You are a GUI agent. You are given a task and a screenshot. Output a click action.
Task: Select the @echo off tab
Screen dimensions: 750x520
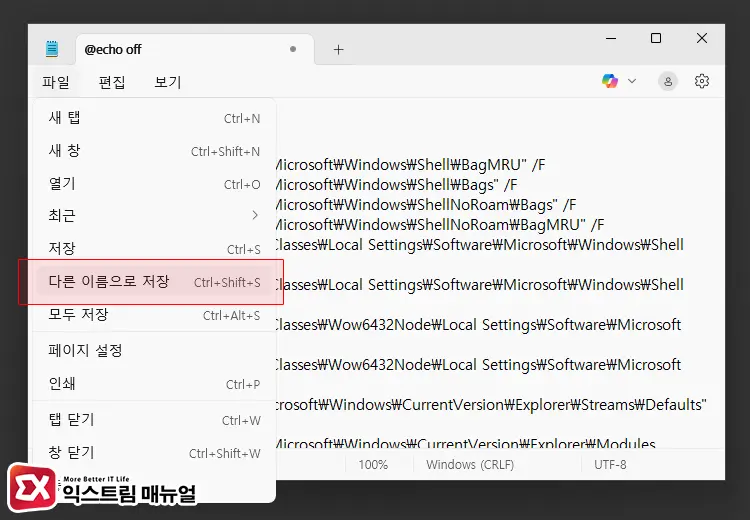(195, 49)
